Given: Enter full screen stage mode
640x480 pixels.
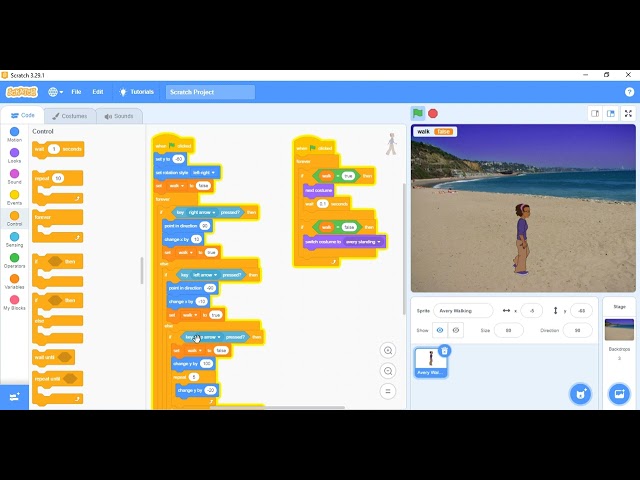Looking at the screenshot, I should (629, 113).
